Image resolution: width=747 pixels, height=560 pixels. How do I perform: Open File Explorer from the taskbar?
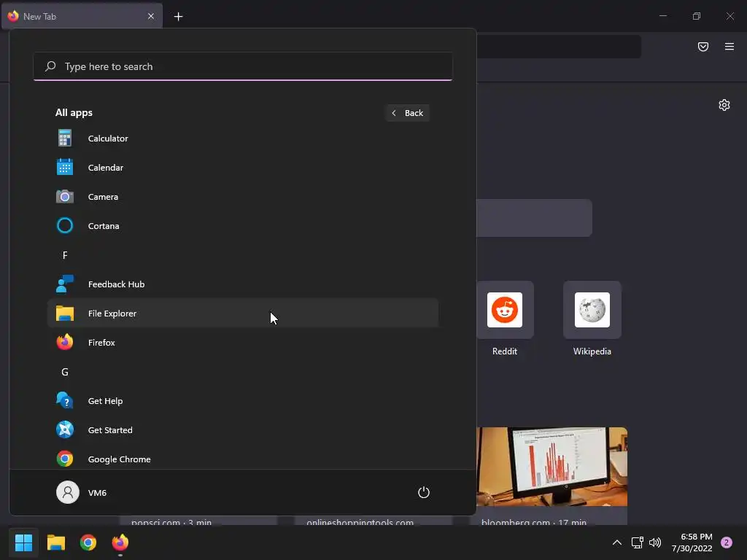pos(55,542)
